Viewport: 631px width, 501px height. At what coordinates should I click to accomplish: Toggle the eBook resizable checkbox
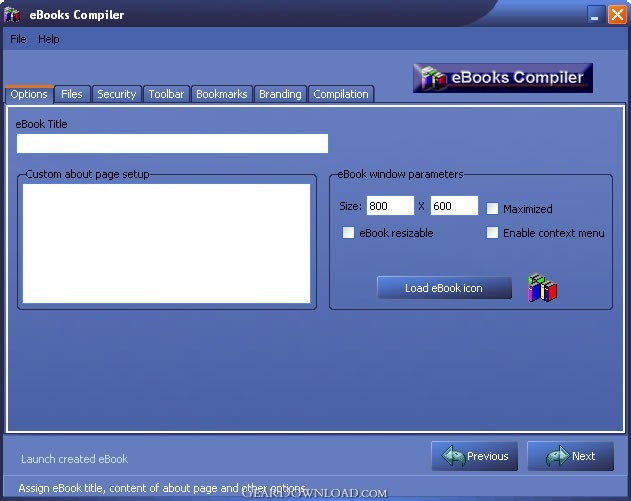point(348,233)
